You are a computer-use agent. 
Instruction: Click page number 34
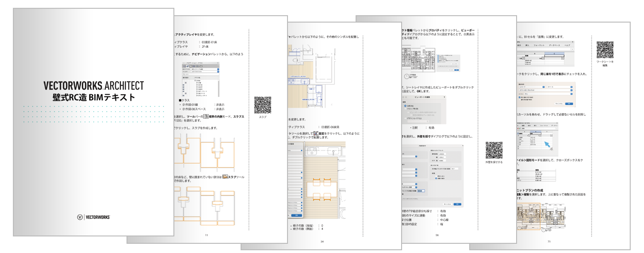[321, 241]
